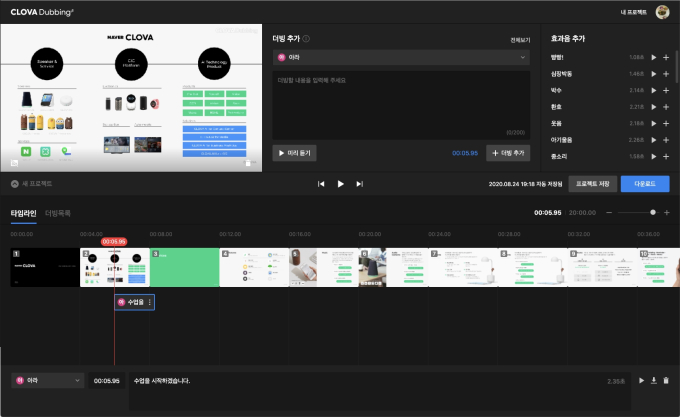Image resolution: width=680 pixels, height=417 pixels.
Task: Open the bottom 아라 voice selector
Action: 47,380
